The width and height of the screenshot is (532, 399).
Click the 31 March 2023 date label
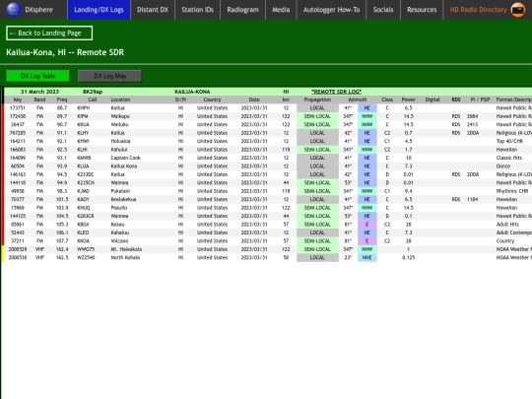coord(39,92)
